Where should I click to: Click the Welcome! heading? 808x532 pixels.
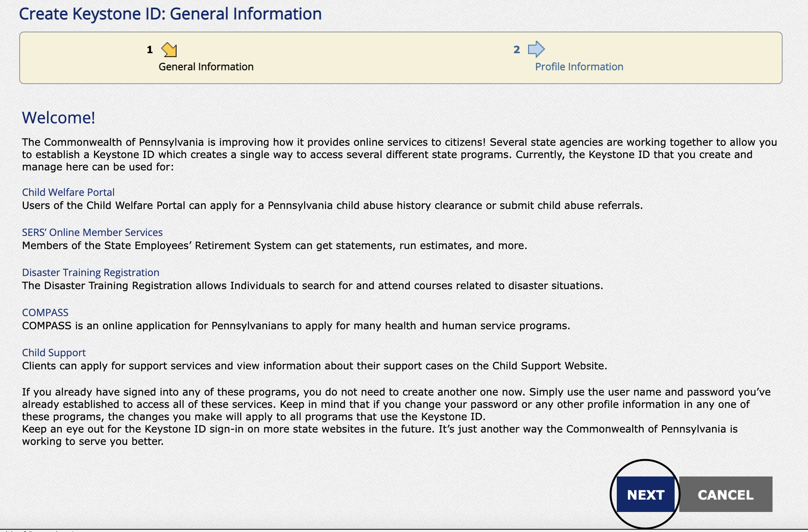coord(58,118)
